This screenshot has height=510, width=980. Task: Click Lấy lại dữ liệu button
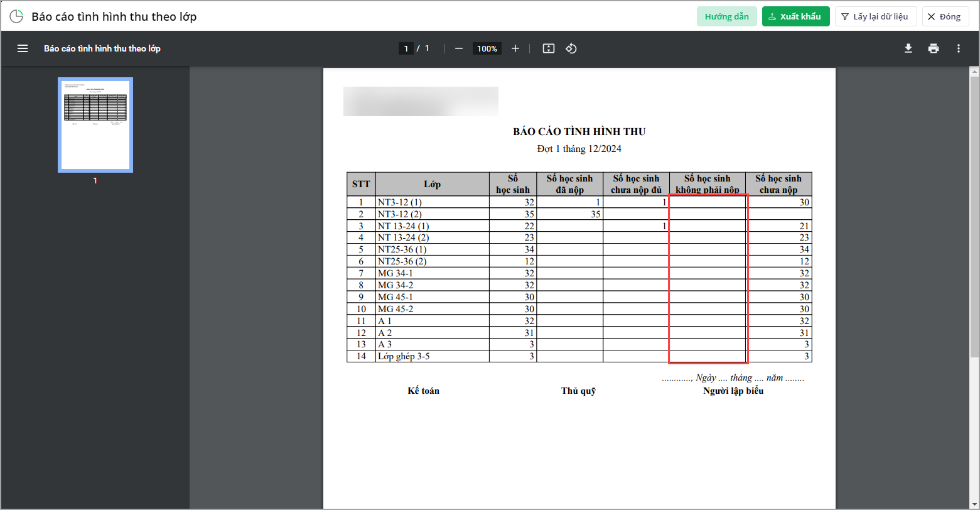[x=876, y=16]
